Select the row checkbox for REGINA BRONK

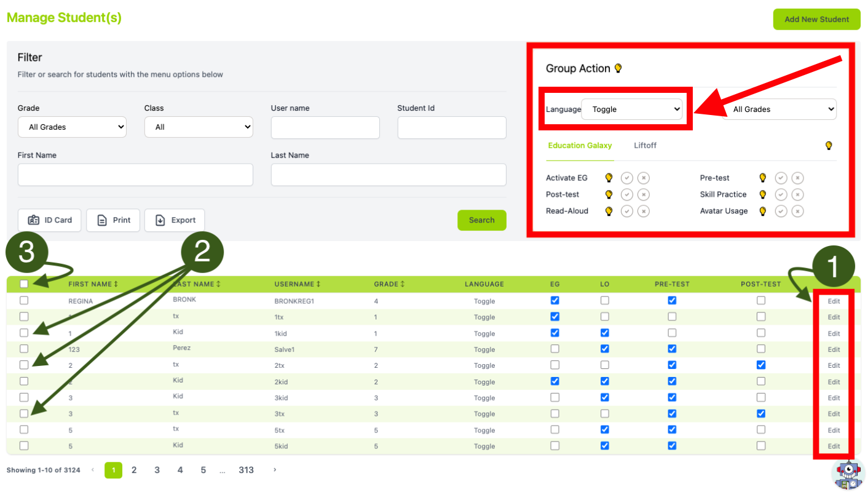[24, 301]
